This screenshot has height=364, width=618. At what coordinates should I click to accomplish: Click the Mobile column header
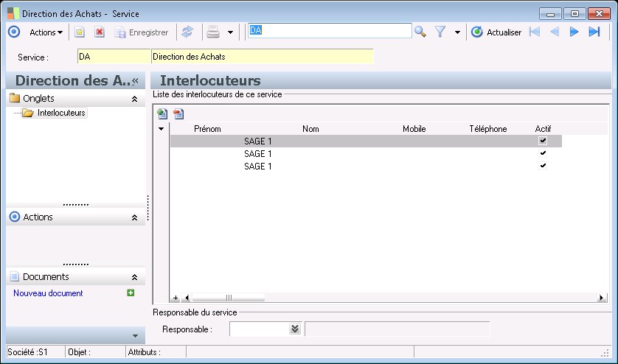point(414,129)
